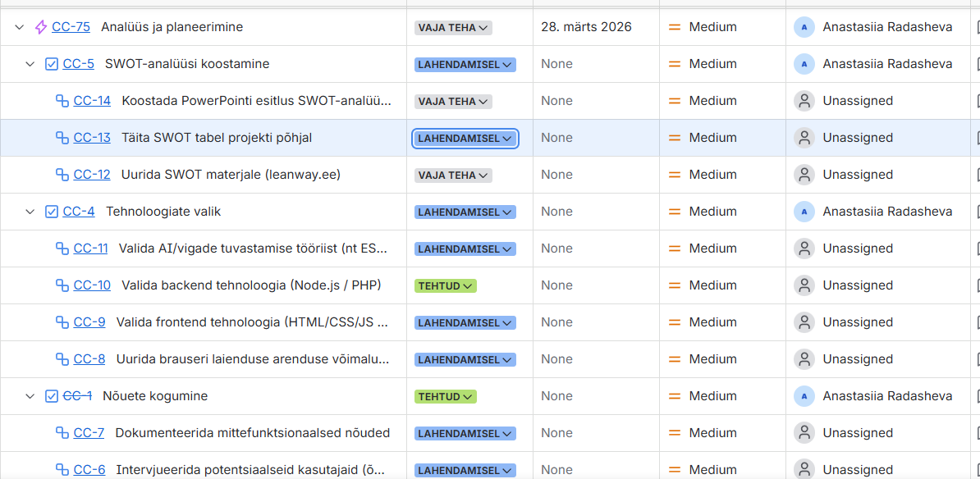Image resolution: width=980 pixels, height=479 pixels.
Task: Open the TEHTUD status dropdown for CC-10
Action: tap(445, 285)
